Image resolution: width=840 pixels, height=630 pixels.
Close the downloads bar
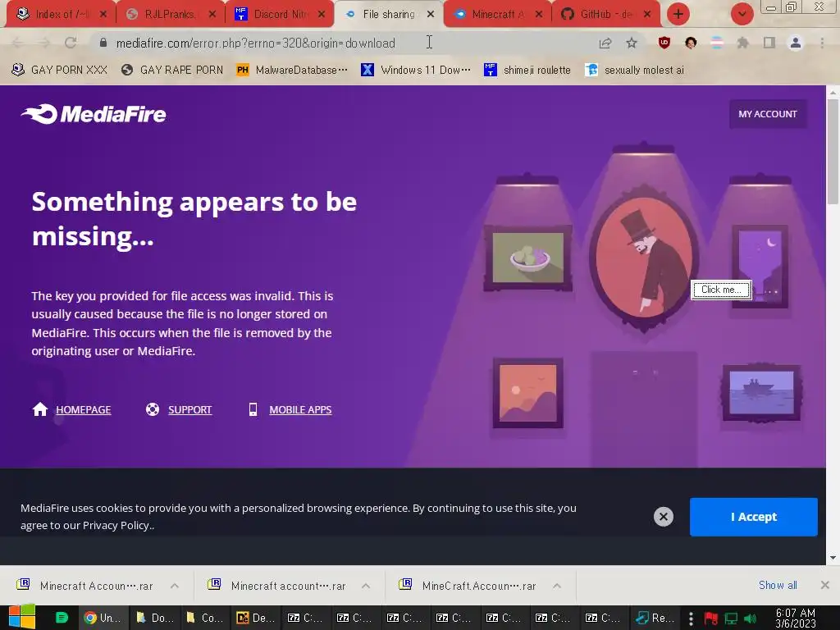[x=825, y=585]
